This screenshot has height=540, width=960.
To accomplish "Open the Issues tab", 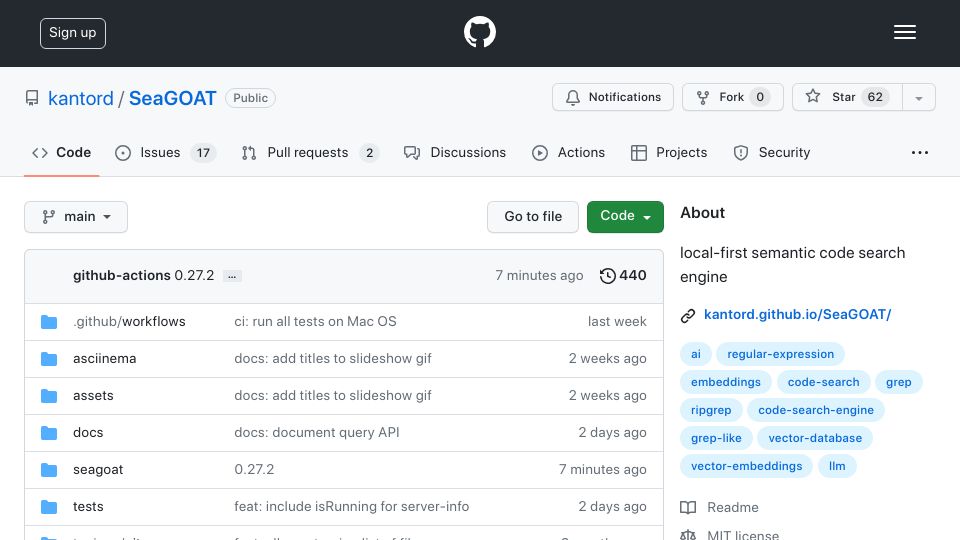I will pos(165,152).
